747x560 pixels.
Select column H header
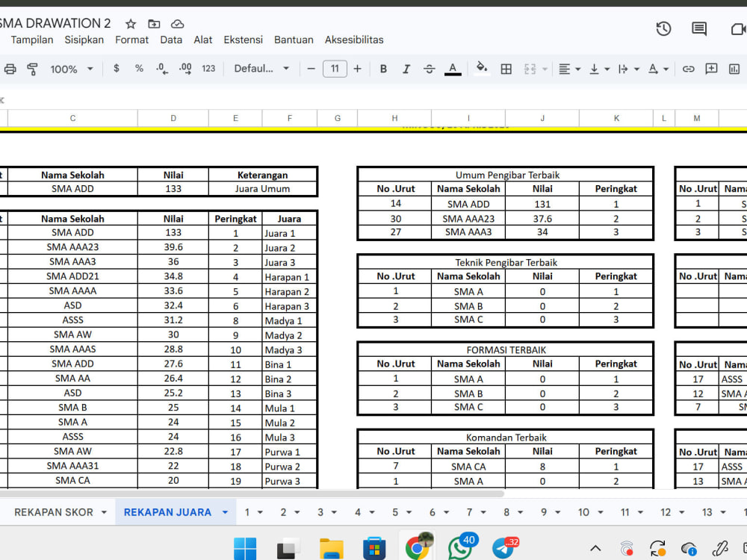click(394, 118)
